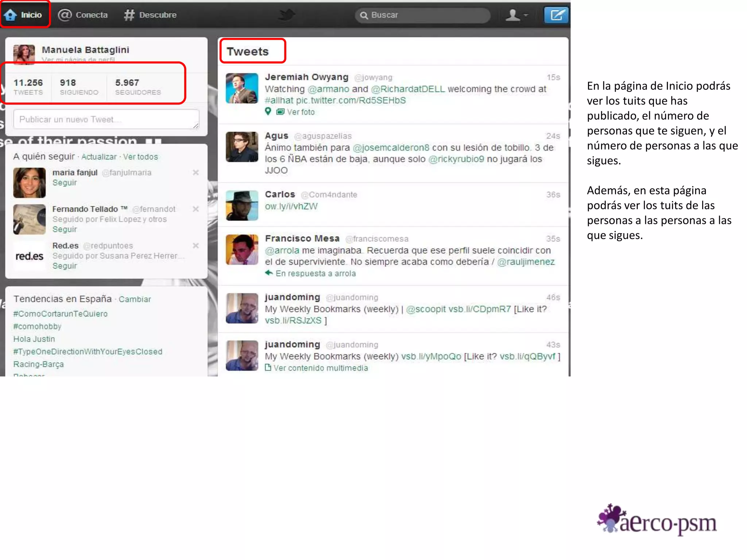Dismiss the Red.es follow suggestion
Screen dimensions: 747x560
click(196, 245)
